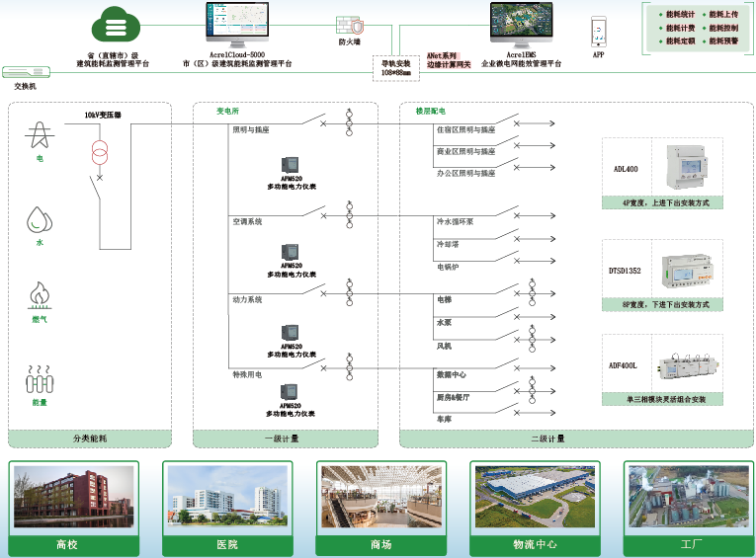Click the 防火墙 firewall icon

coord(349,26)
